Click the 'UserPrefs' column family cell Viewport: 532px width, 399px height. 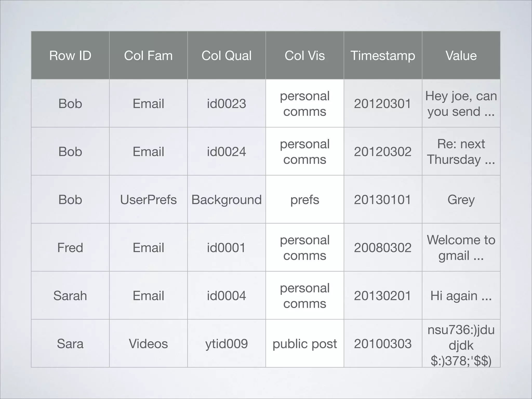point(148,199)
